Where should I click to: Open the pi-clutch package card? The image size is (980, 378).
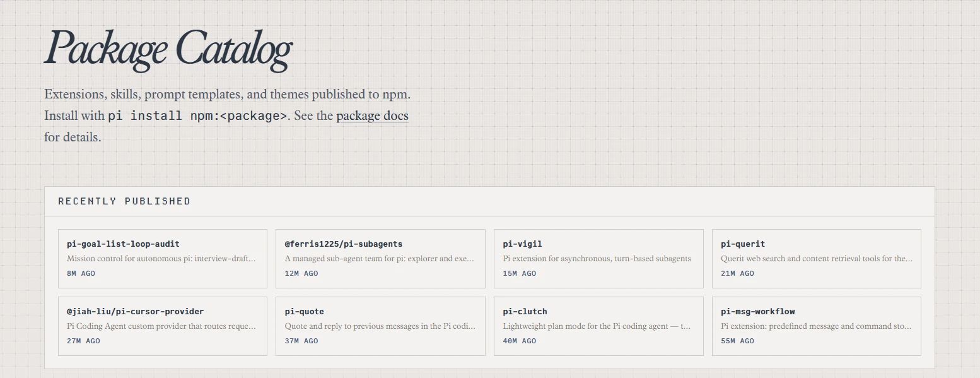click(598, 326)
